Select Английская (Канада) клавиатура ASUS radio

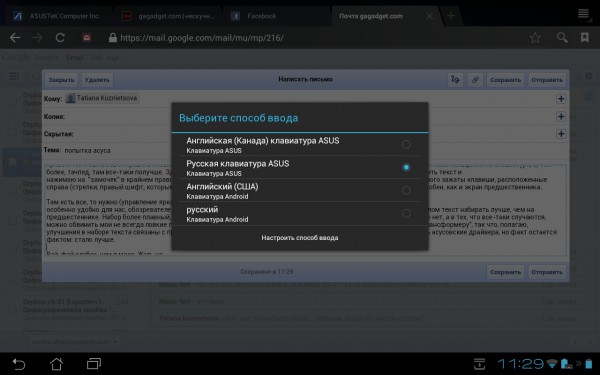point(406,144)
